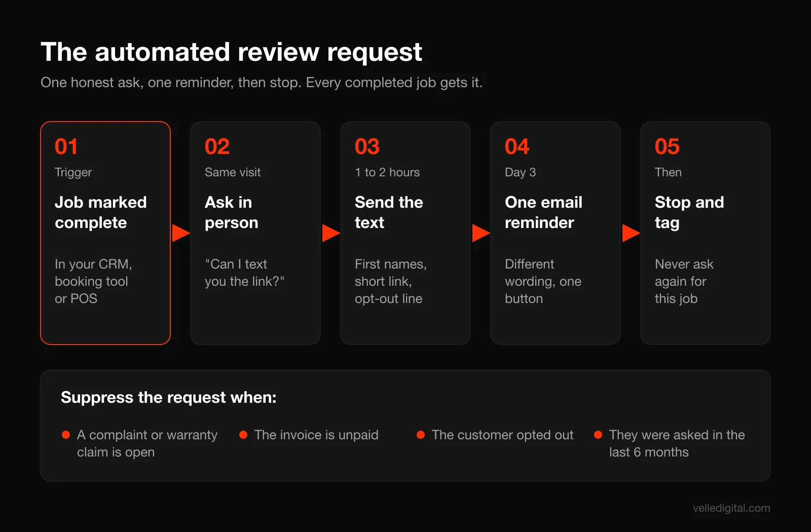
Task: Click 'First names, short link, opt-out line'
Action: coord(391,281)
